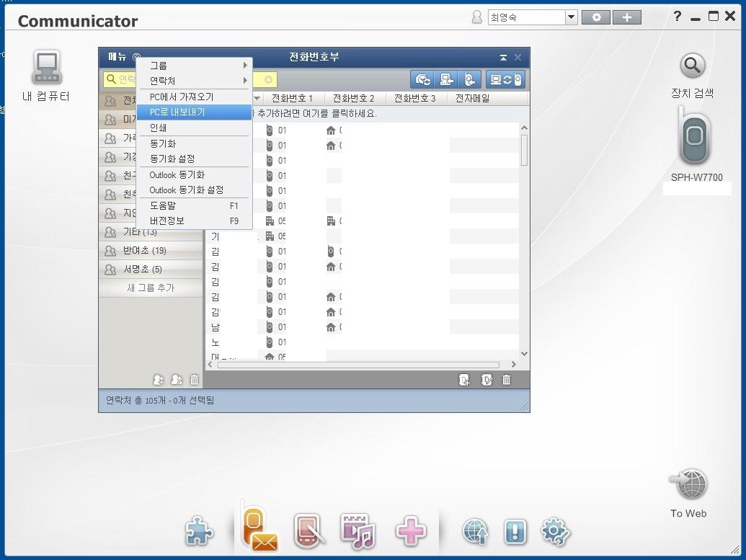
Task: Click the pink plus icon in the dock
Action: [x=411, y=531]
